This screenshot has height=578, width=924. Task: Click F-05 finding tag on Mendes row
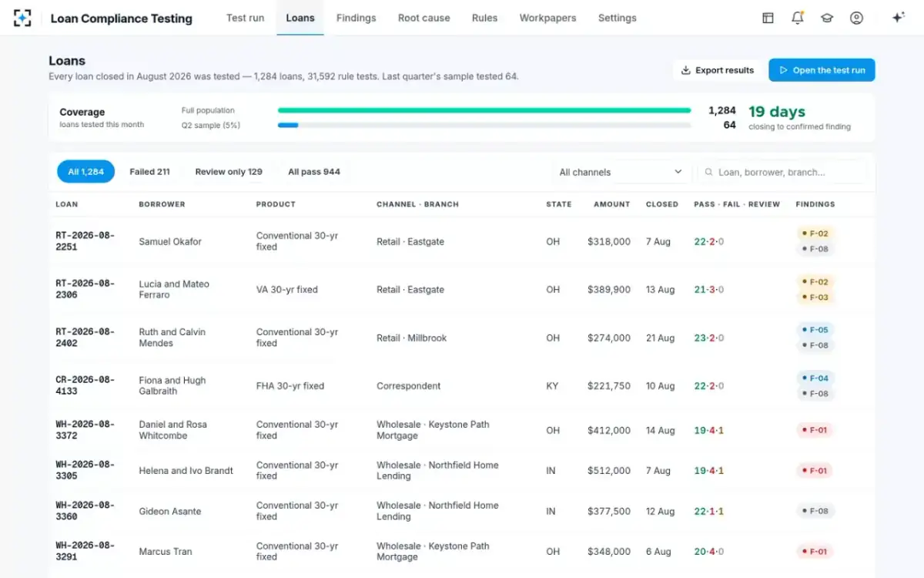click(x=815, y=330)
